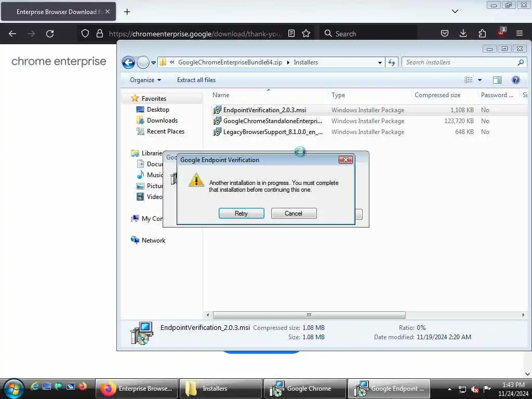Open Explorer help via question mark icon
This screenshot has height=399, width=532.
[516, 79]
